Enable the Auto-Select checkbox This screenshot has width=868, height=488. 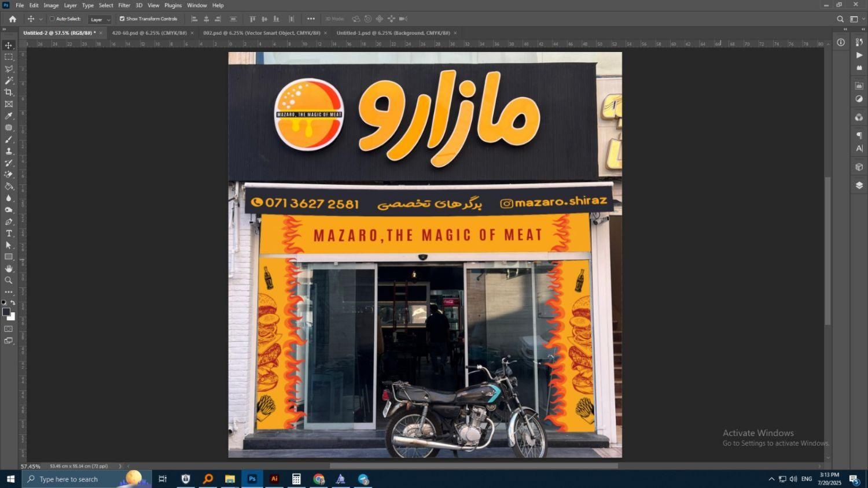tap(52, 19)
